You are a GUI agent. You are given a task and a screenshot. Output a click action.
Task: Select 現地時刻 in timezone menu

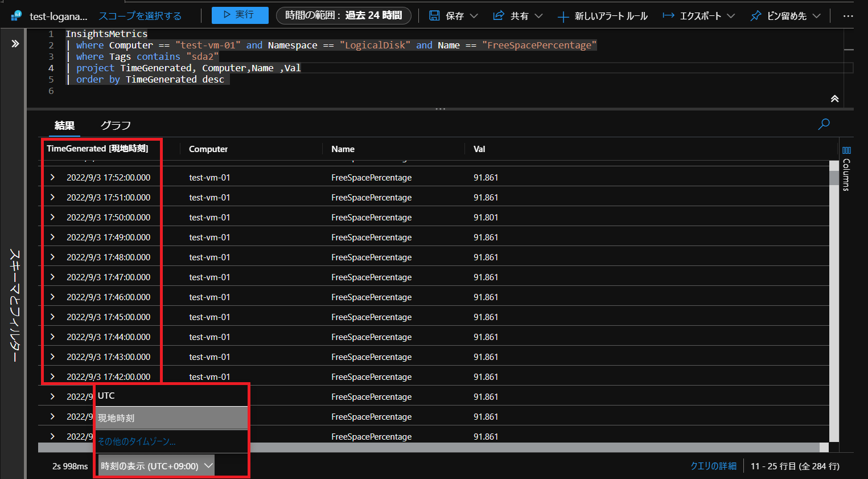(171, 418)
